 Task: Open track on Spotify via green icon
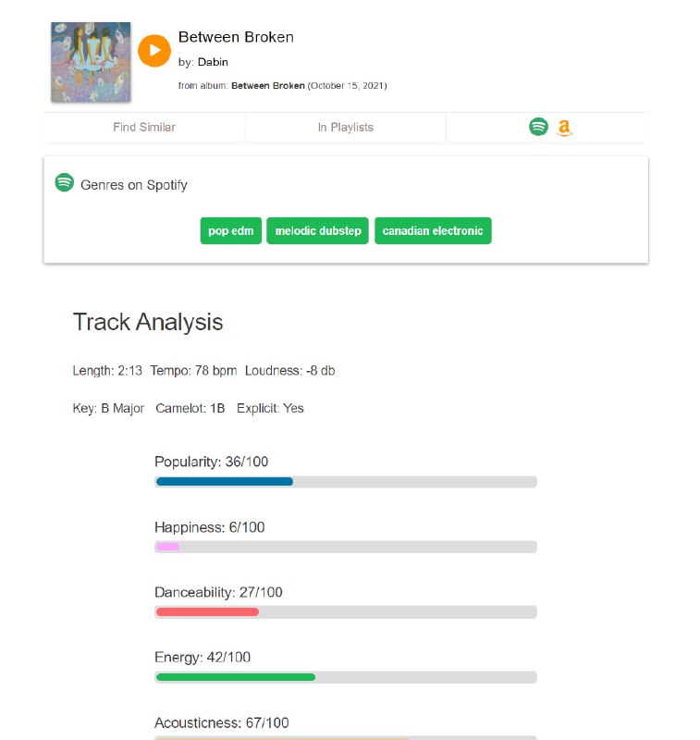[538, 127]
